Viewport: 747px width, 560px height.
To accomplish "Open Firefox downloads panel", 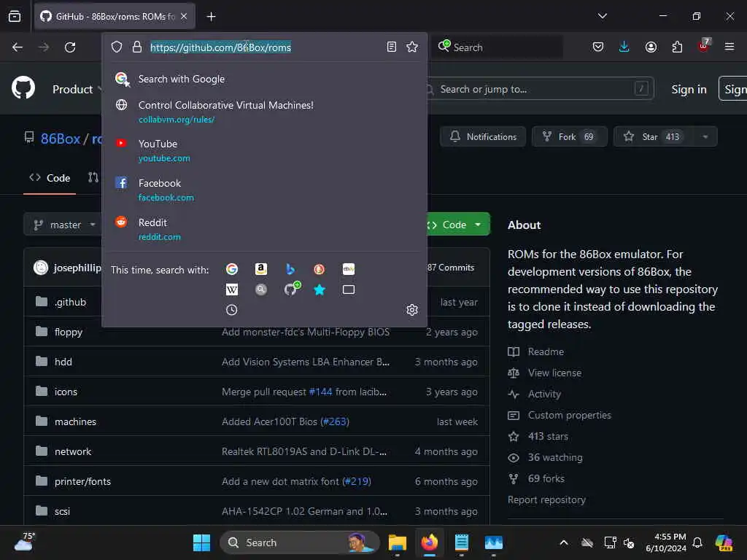I will [x=624, y=47].
